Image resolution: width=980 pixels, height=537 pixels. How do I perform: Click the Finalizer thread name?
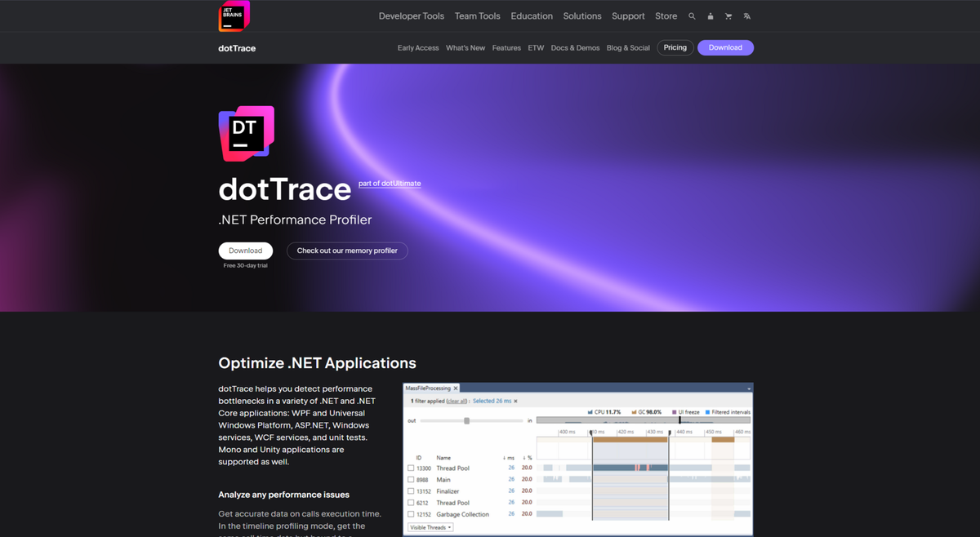(x=448, y=491)
